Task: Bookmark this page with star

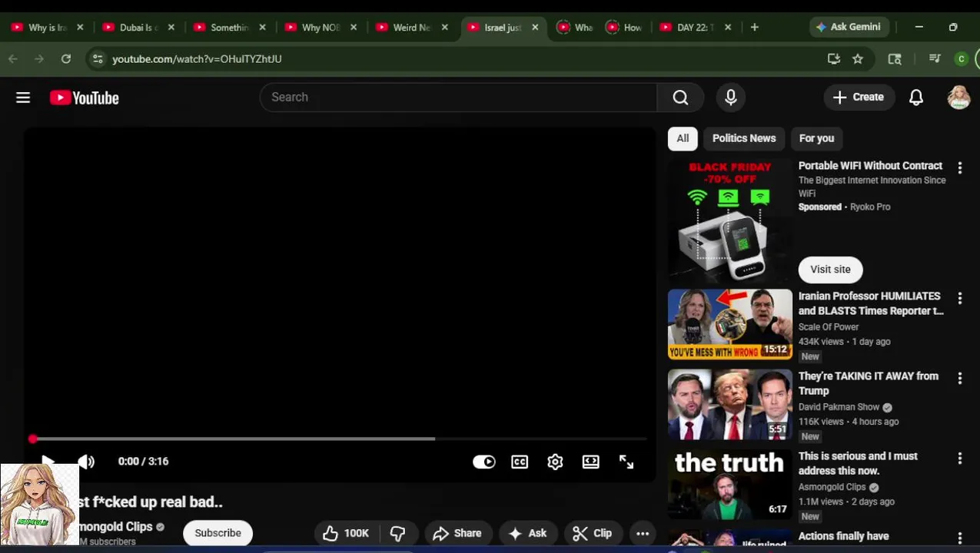Action: pyautogui.click(x=858, y=58)
